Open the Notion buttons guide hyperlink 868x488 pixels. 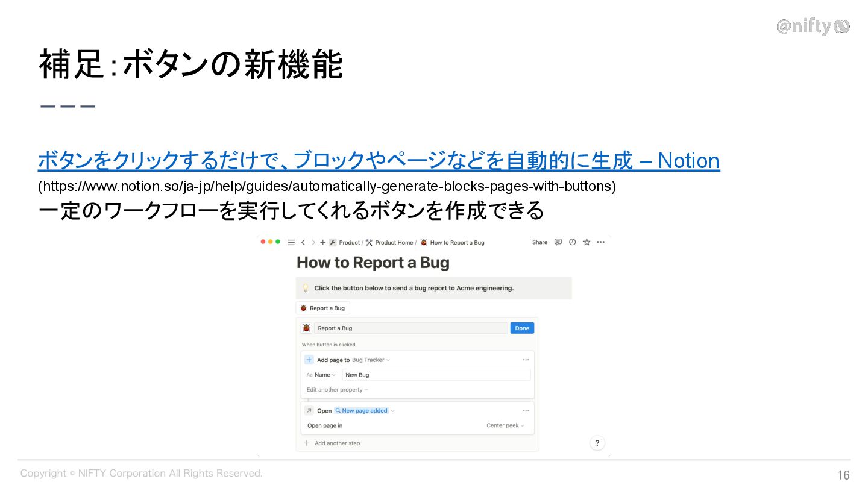click(x=379, y=161)
